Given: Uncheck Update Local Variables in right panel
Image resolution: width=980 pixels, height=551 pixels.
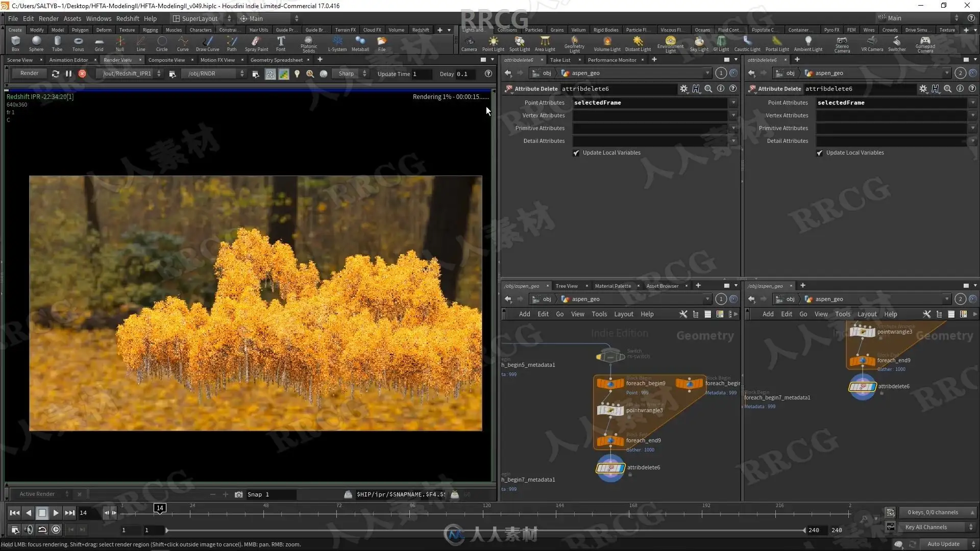Looking at the screenshot, I should 820,153.
